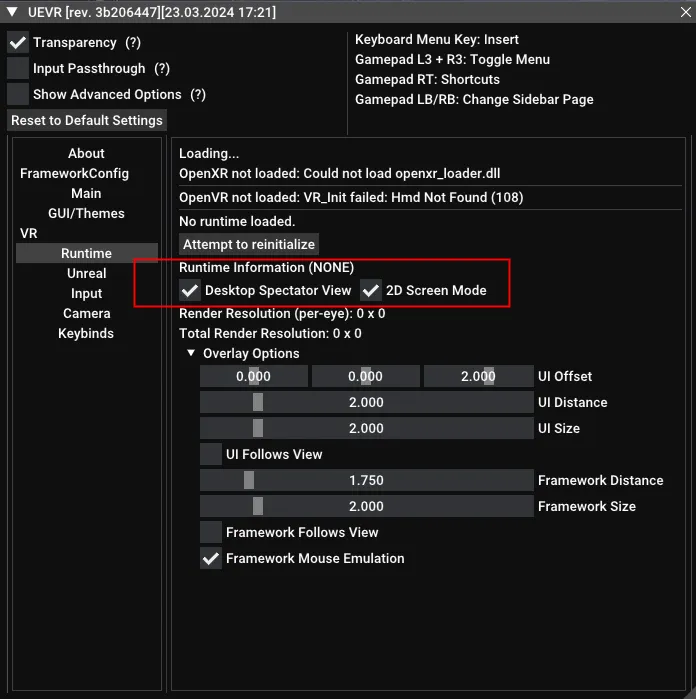Click the help marker next to Transparency
Image resolution: width=696 pixels, height=699 pixels.
133,43
